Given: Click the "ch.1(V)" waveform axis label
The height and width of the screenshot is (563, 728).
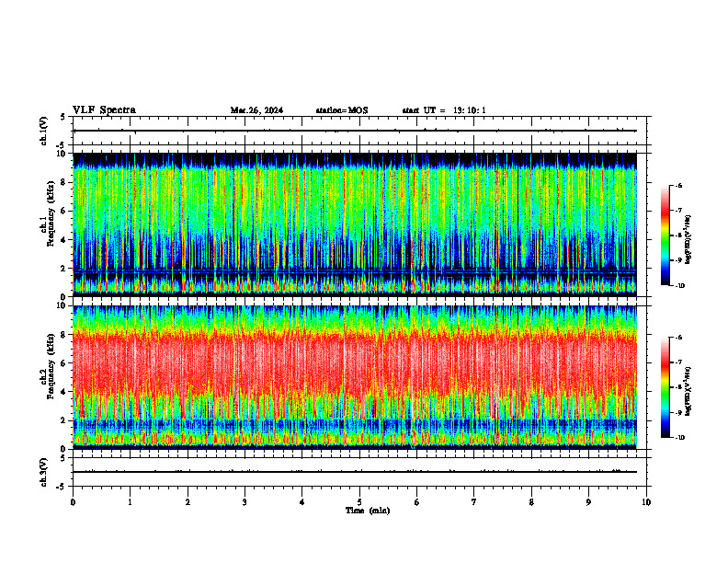Looking at the screenshot, I should pyautogui.click(x=44, y=131).
